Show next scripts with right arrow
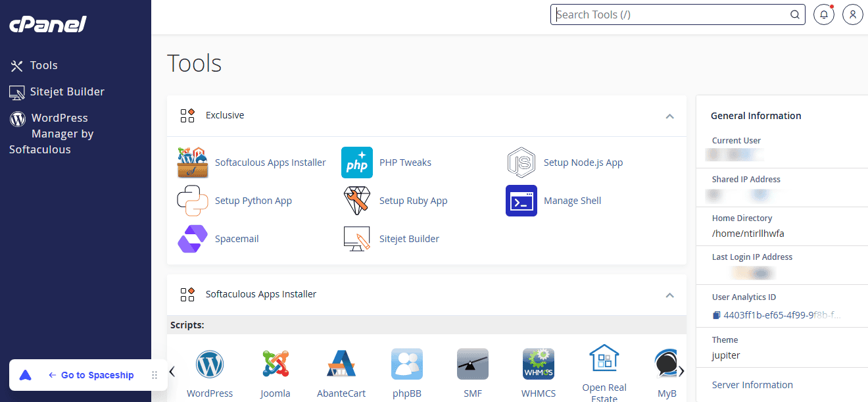 681,372
